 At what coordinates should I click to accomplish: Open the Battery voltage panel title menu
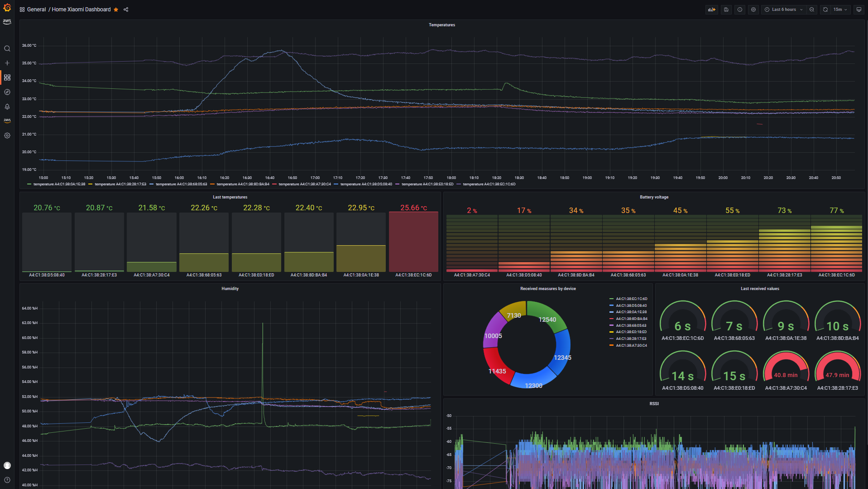654,197
